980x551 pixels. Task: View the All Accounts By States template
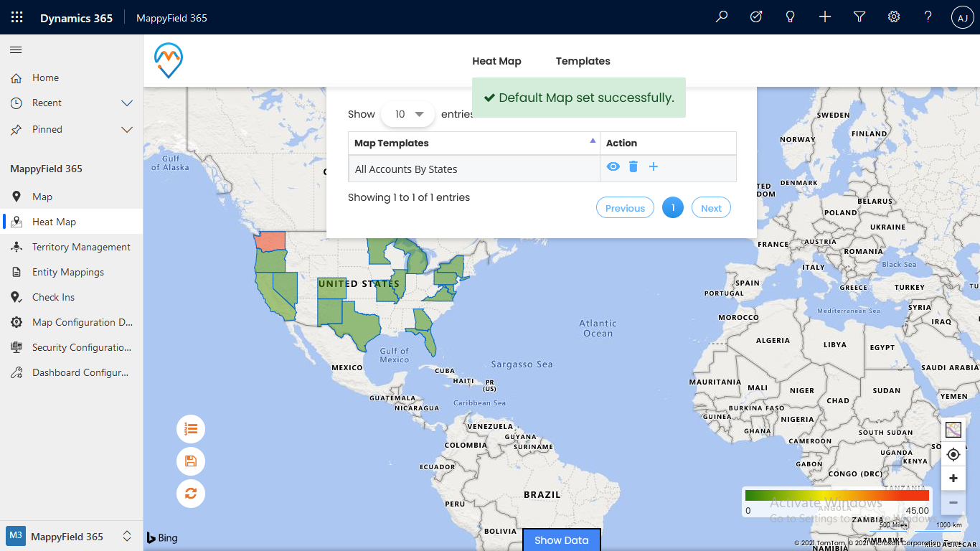613,166
